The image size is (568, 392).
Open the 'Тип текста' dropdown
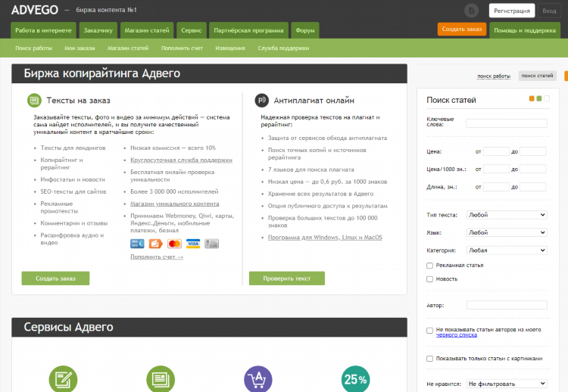click(507, 215)
